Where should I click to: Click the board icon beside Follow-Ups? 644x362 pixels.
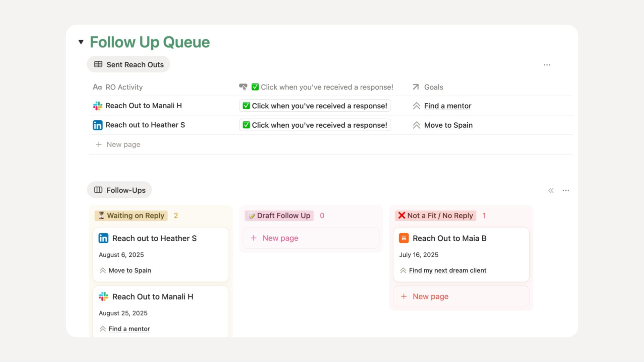[x=98, y=190]
